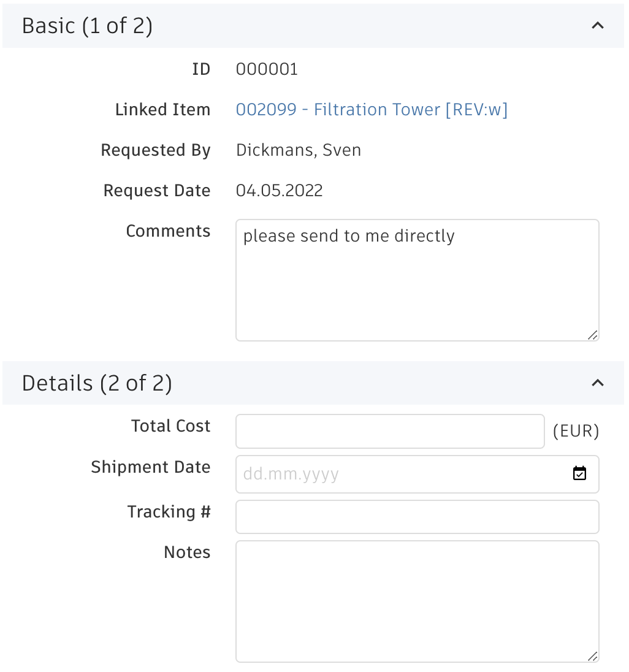Click the (EUR) currency label
The image size is (629, 672).
[576, 431]
